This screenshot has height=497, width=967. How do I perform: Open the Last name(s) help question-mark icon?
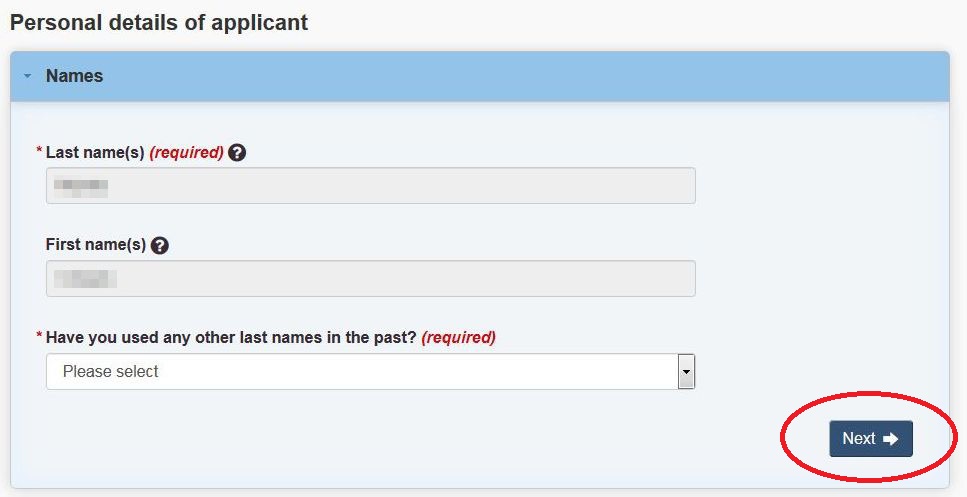tap(237, 152)
